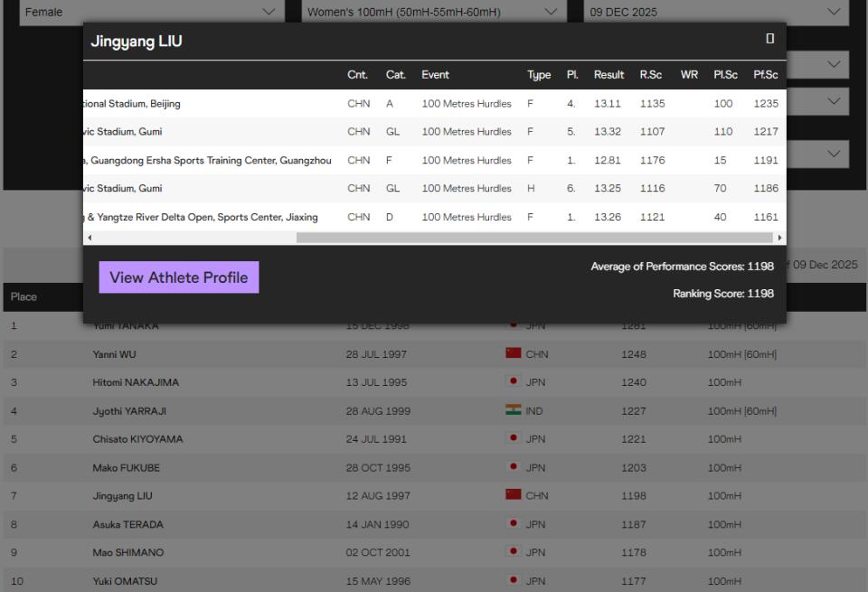Click China flag in Yanni WU row
868x592 pixels.
pos(514,353)
